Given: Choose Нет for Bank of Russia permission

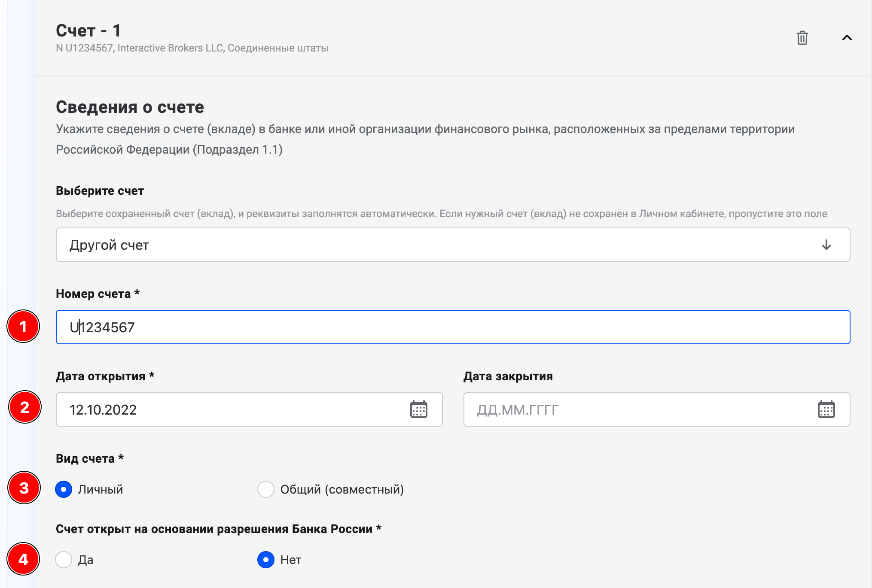Looking at the screenshot, I should pyautogui.click(x=266, y=560).
